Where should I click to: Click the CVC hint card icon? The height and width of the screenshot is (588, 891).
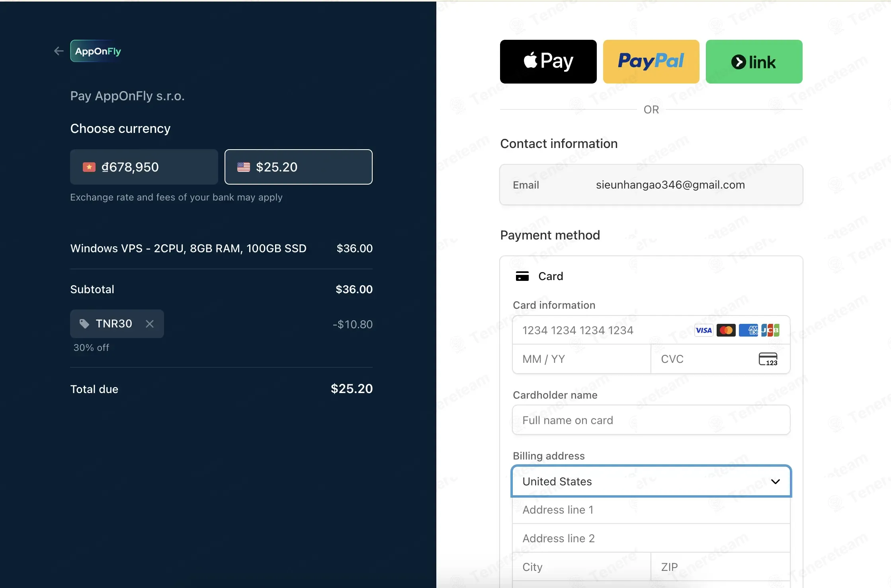pyautogui.click(x=768, y=359)
